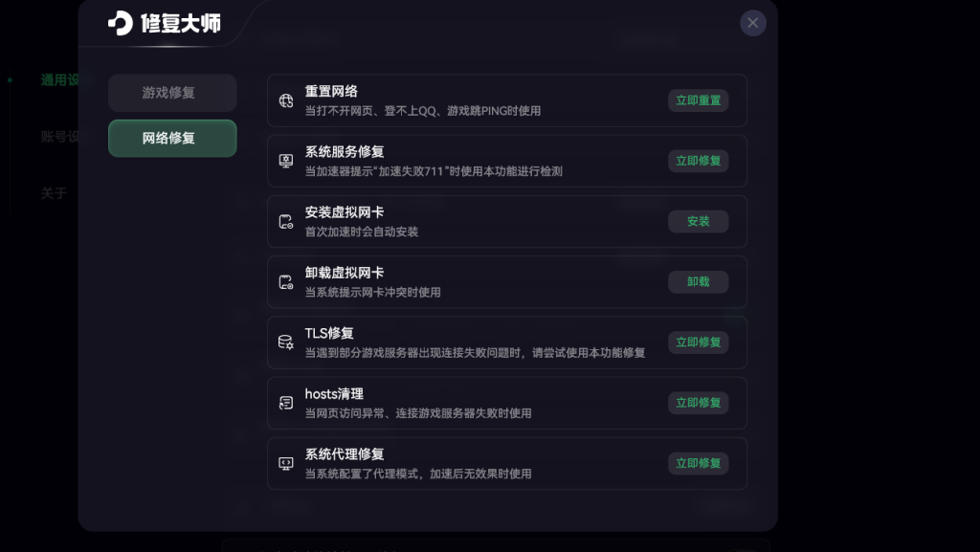Click the 系统代理修复 screen icon
The width and height of the screenshot is (980, 552).
[x=285, y=463]
